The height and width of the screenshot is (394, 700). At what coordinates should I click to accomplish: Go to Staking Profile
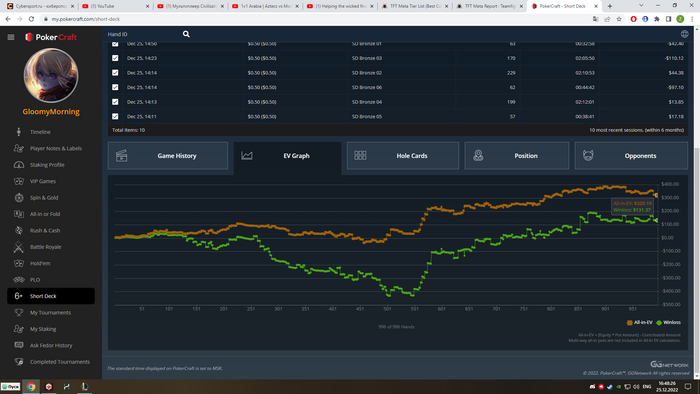(47, 165)
